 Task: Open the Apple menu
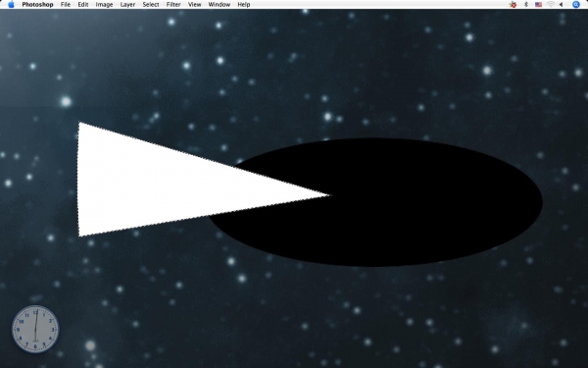pyautogui.click(x=11, y=5)
